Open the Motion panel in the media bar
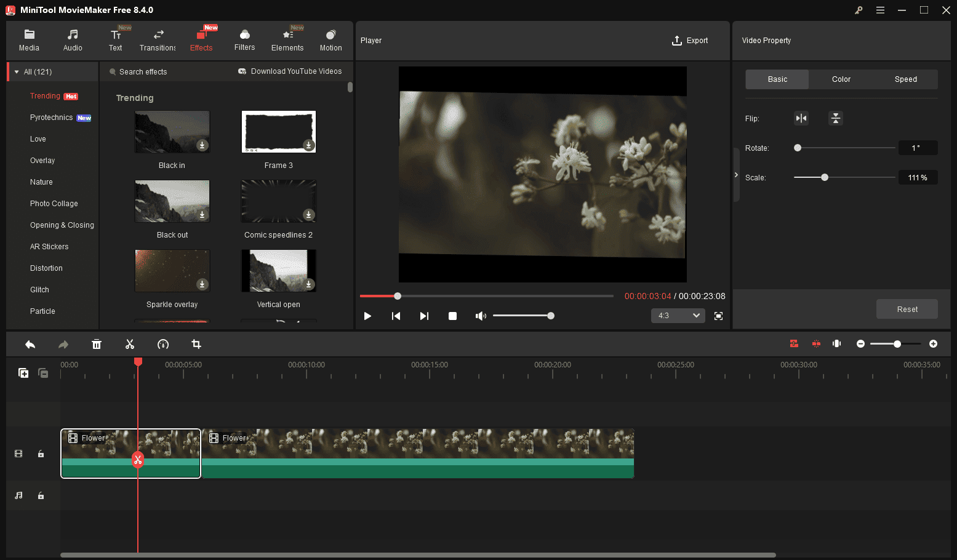 pyautogui.click(x=330, y=39)
